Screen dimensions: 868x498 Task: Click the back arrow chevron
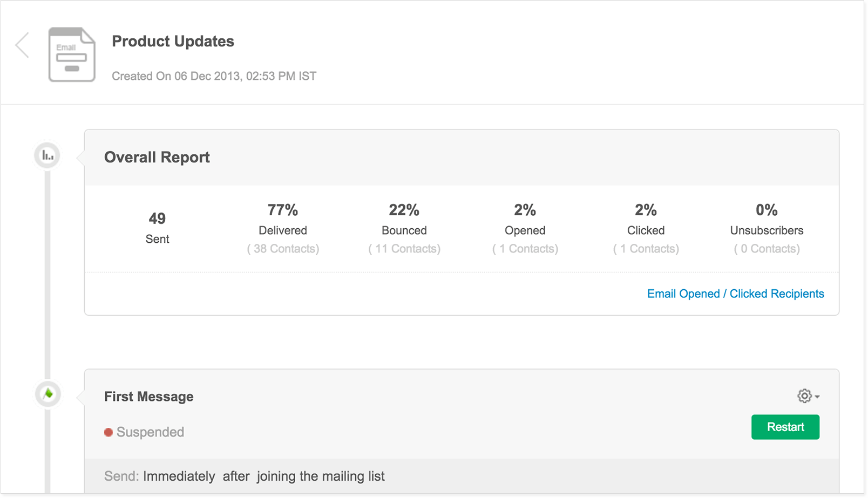(22, 45)
